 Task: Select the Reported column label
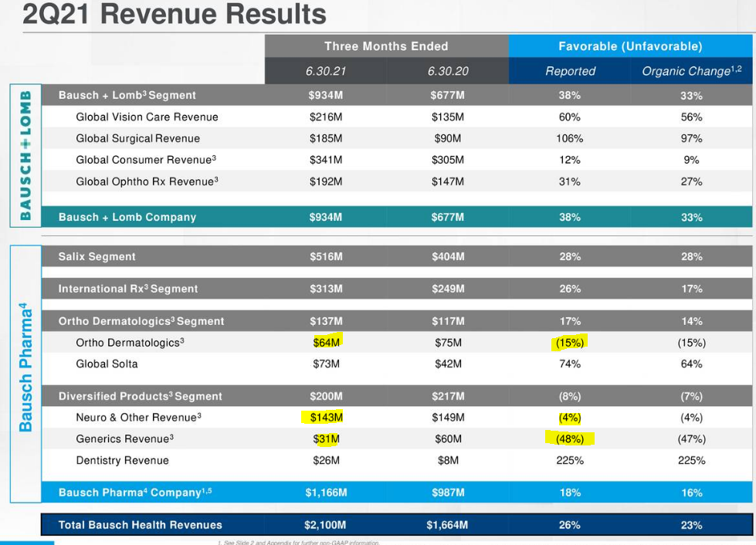[x=569, y=71]
